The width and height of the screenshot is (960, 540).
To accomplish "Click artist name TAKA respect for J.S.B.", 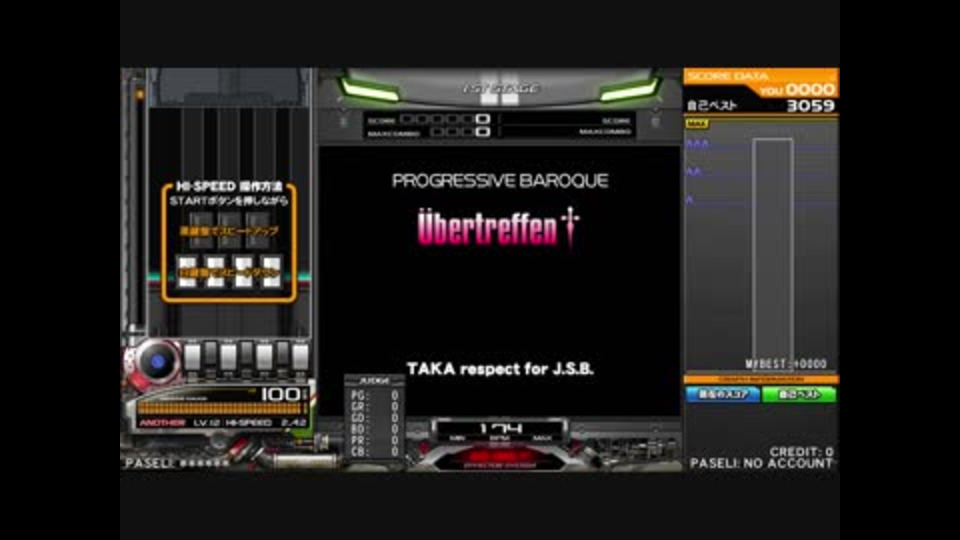I will pyautogui.click(x=500, y=369).
